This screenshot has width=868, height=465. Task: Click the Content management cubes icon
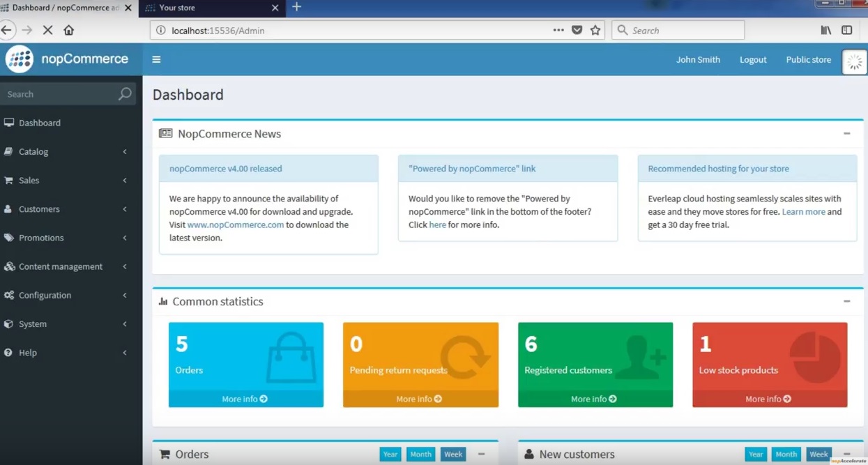tap(9, 266)
